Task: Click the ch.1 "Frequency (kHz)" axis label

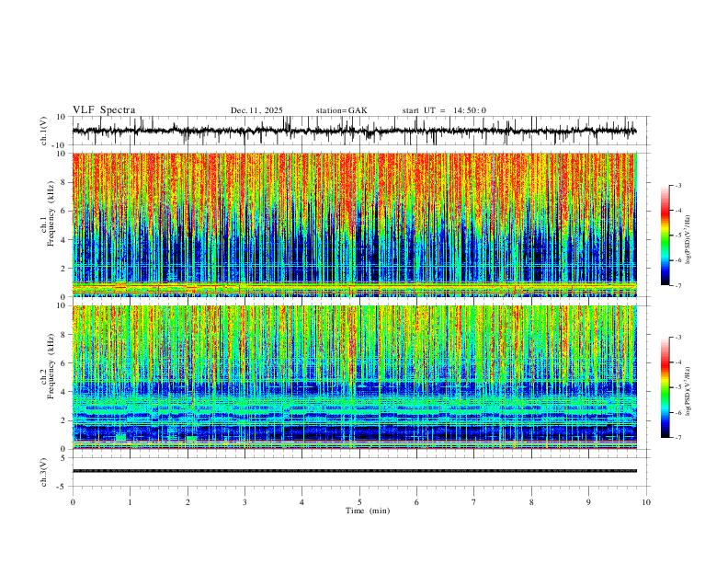Action: coord(51,213)
